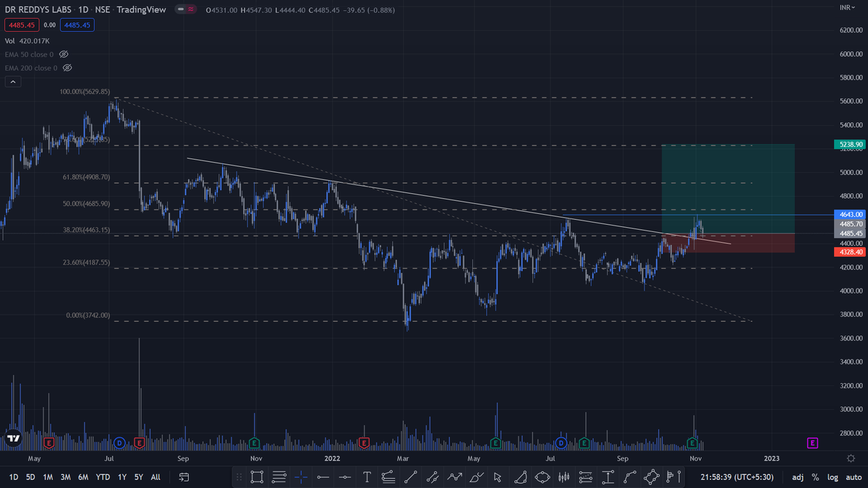868x488 pixels.
Task: Switch to 1M range
Action: tap(48, 477)
